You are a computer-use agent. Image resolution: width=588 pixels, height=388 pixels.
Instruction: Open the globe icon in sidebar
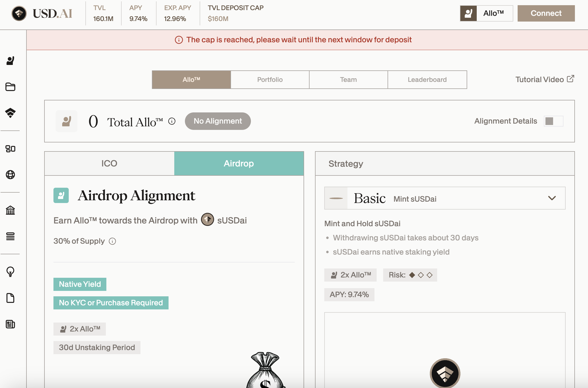coord(10,175)
